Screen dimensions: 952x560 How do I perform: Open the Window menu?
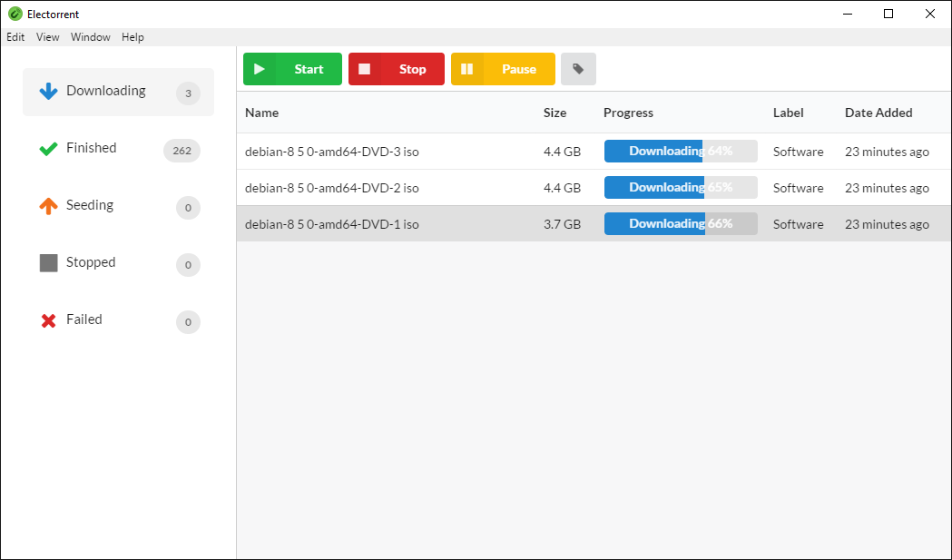pyautogui.click(x=91, y=37)
